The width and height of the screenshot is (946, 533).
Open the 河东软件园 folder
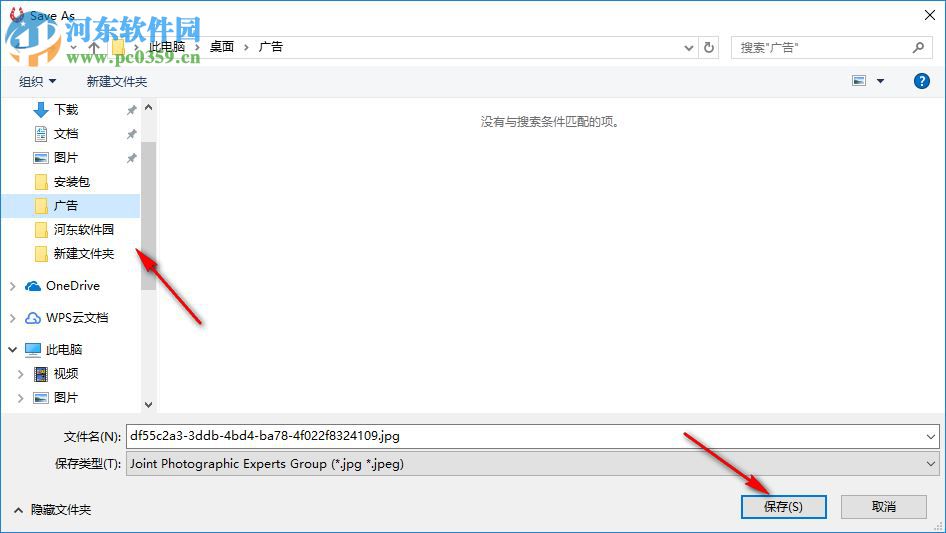[x=83, y=229]
